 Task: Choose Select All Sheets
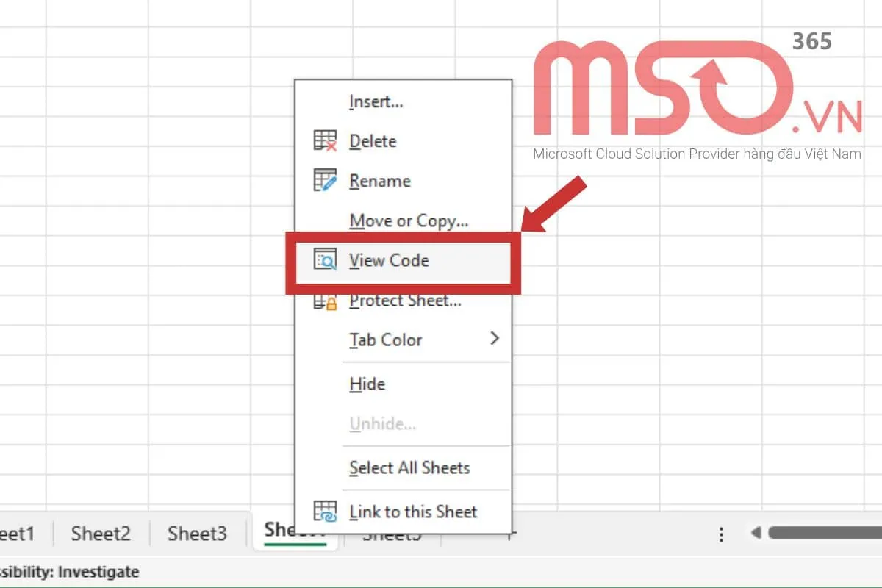(x=409, y=467)
